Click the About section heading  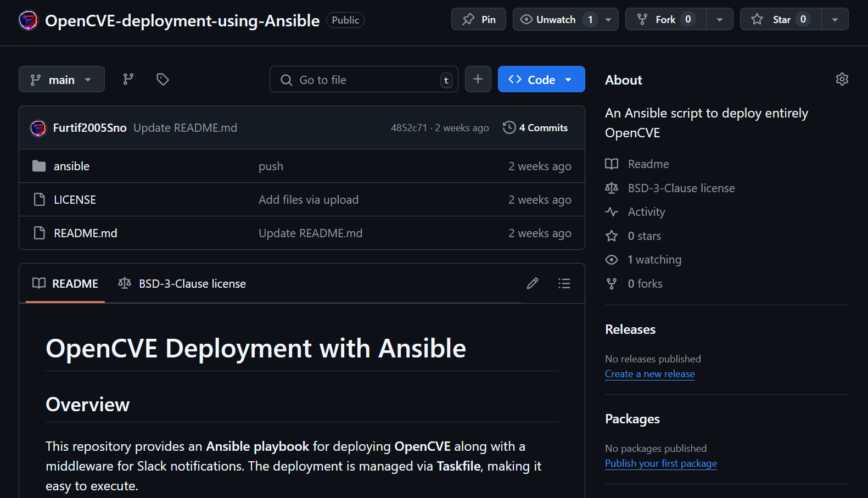tap(624, 80)
